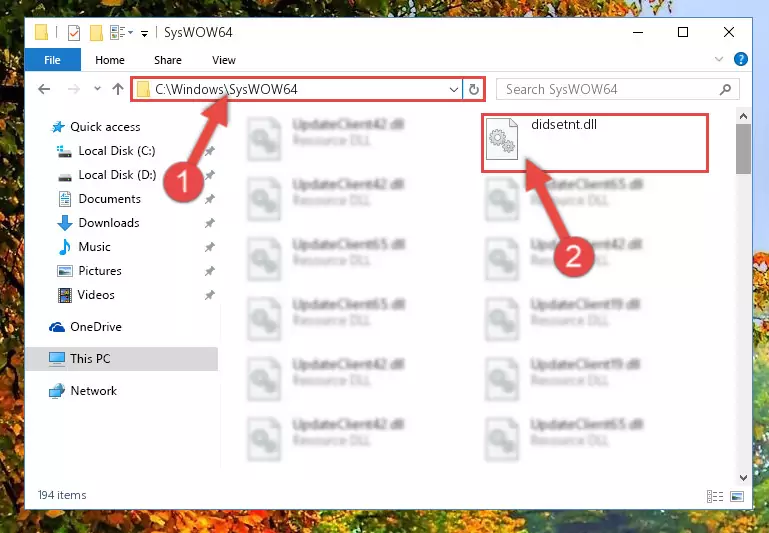Image resolution: width=769 pixels, height=533 pixels.
Task: Click the pin icon beside Documents
Action: (209, 199)
